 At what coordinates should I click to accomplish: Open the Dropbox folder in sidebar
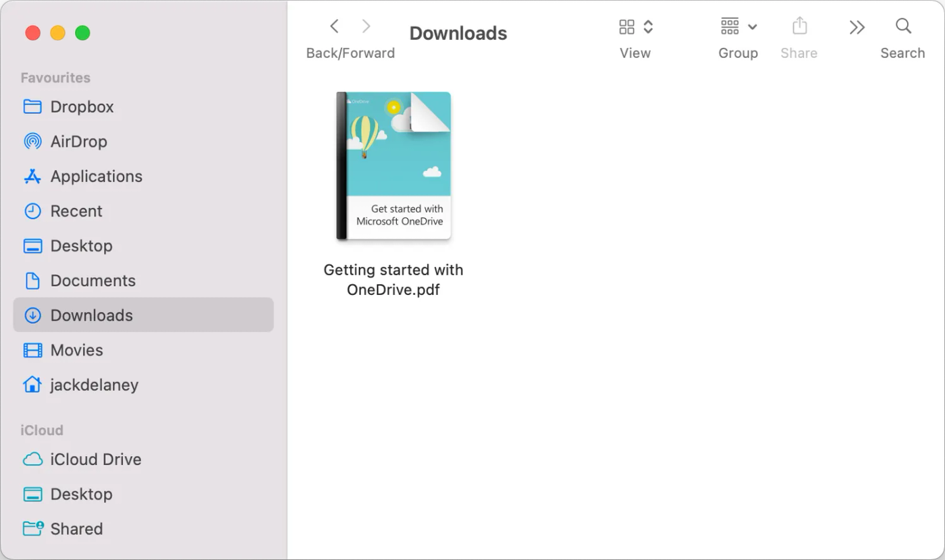pyautogui.click(x=81, y=106)
